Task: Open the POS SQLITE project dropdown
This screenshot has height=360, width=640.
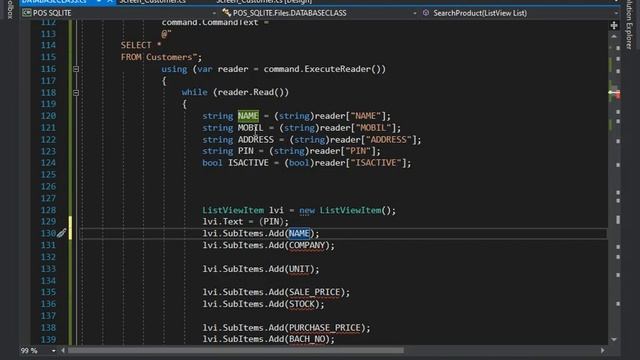Action: click(x=120, y=13)
